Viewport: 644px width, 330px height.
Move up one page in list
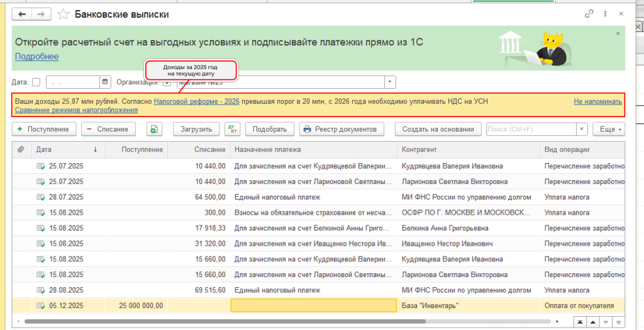click(592, 322)
